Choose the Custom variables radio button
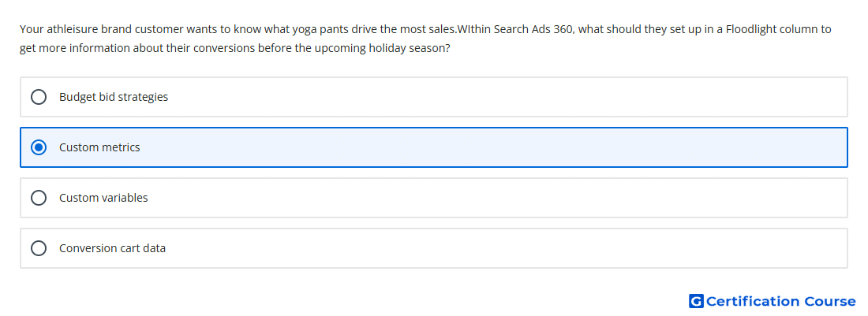This screenshot has height=316, width=868. pyautogui.click(x=39, y=198)
